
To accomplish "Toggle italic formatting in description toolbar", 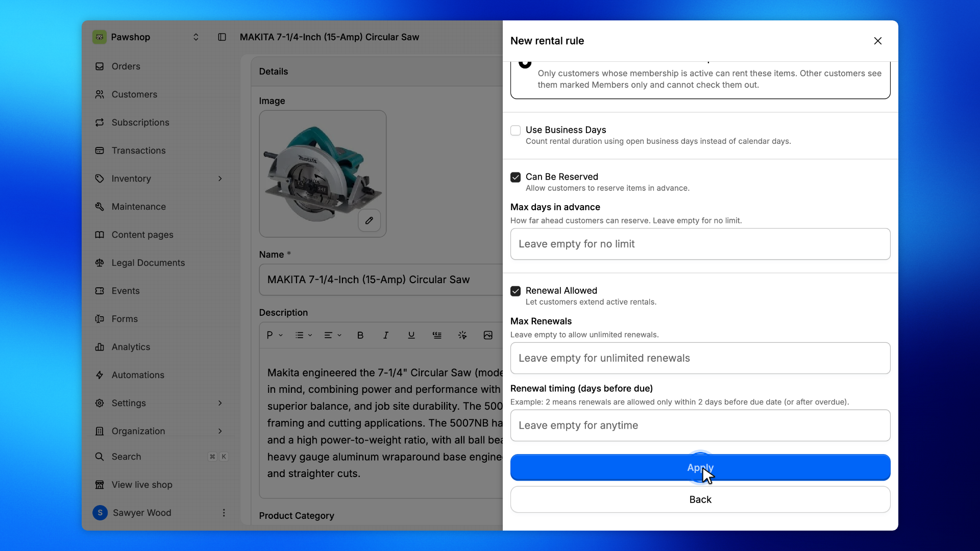I will point(386,335).
